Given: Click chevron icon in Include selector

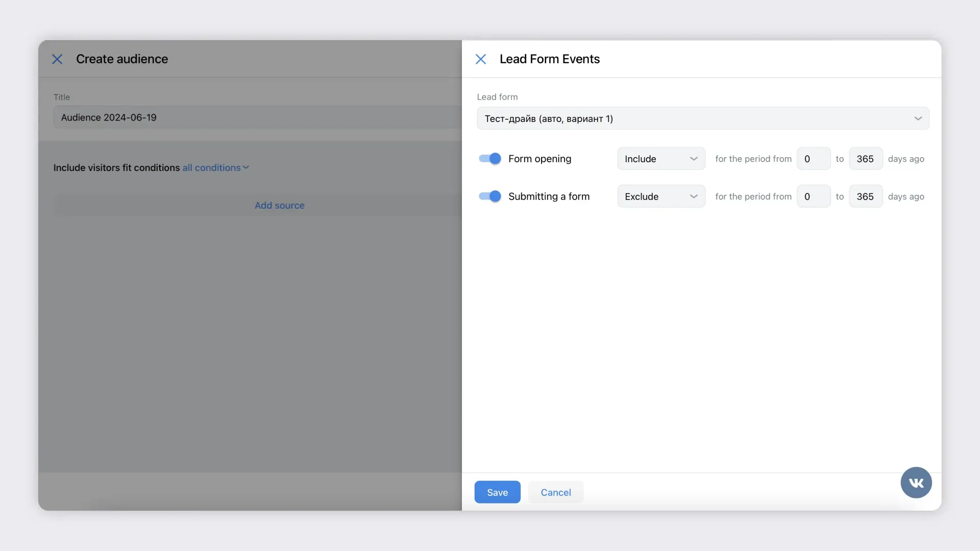Looking at the screenshot, I should coord(694,159).
